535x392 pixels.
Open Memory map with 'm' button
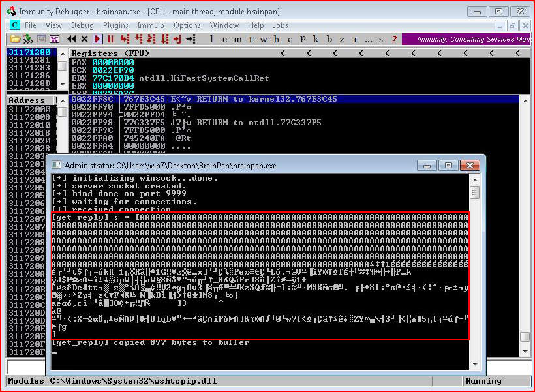tap(238, 39)
